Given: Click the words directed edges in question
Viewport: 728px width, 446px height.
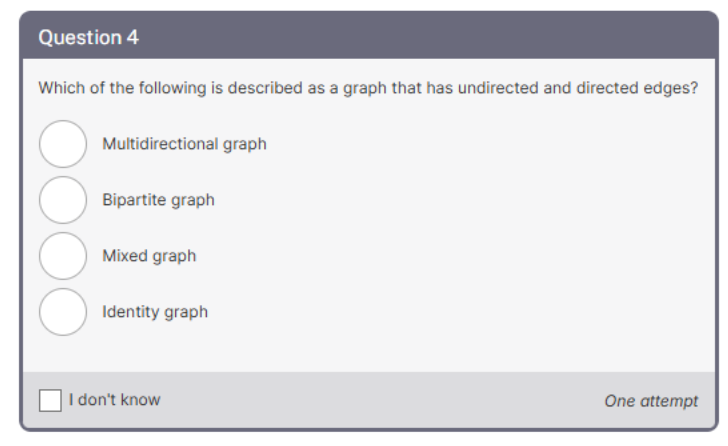Looking at the screenshot, I should click(637, 88).
